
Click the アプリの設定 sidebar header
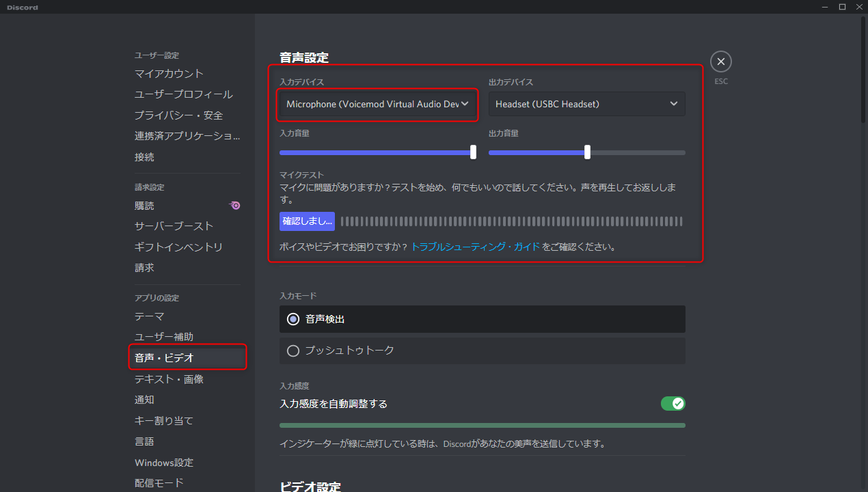[157, 298]
